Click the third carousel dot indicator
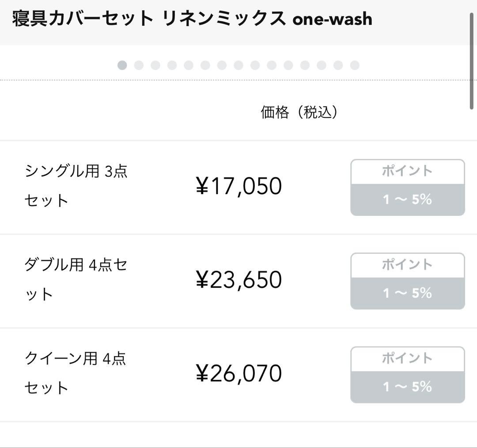The height and width of the screenshot is (448, 477). click(155, 65)
